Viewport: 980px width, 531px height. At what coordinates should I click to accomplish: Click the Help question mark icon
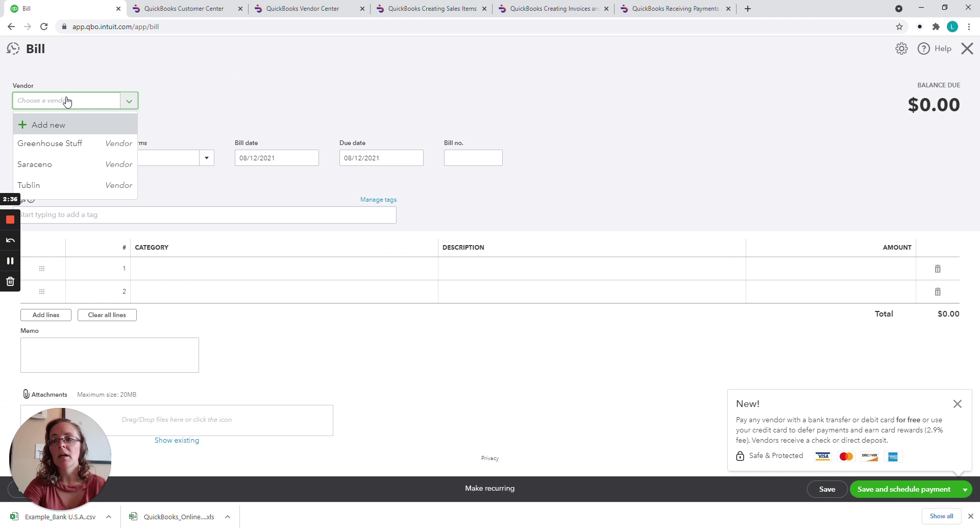pyautogui.click(x=923, y=49)
